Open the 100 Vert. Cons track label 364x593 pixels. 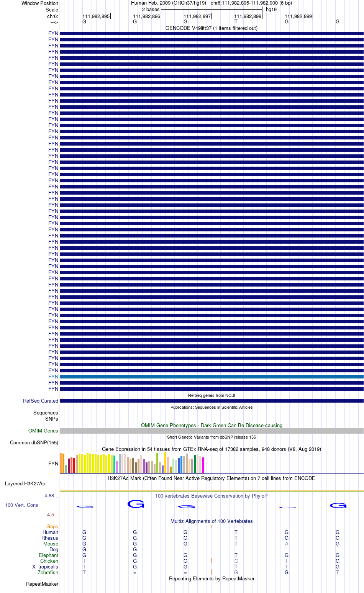tap(21, 505)
